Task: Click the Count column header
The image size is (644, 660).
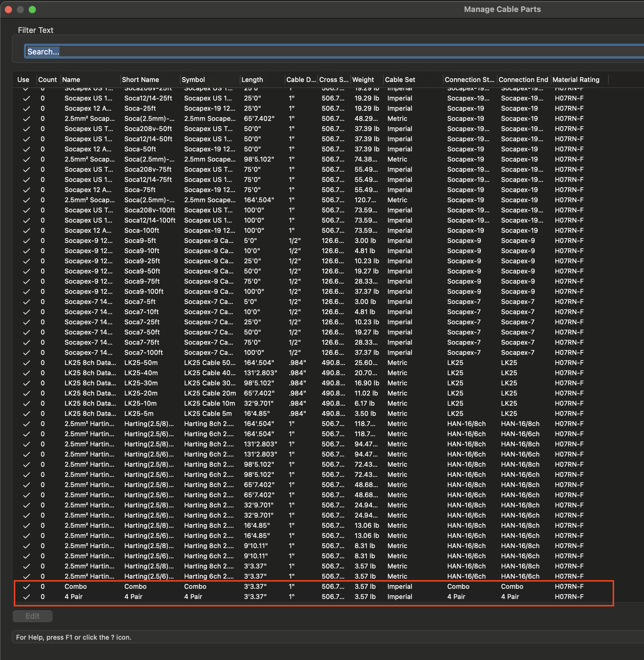Action: (47, 80)
